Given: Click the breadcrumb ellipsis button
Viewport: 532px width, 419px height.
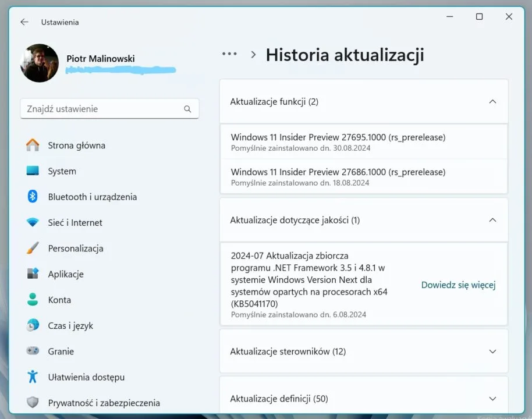Looking at the screenshot, I should (229, 54).
